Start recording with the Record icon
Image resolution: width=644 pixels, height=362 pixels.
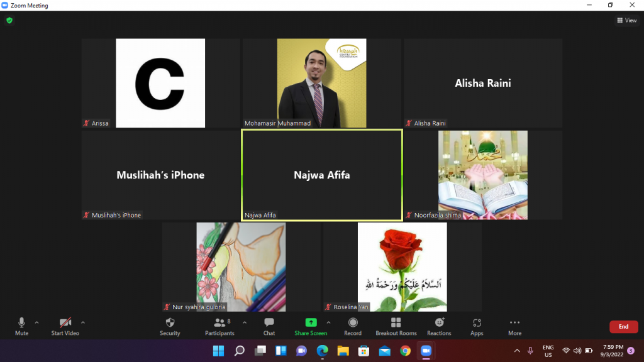(x=352, y=323)
